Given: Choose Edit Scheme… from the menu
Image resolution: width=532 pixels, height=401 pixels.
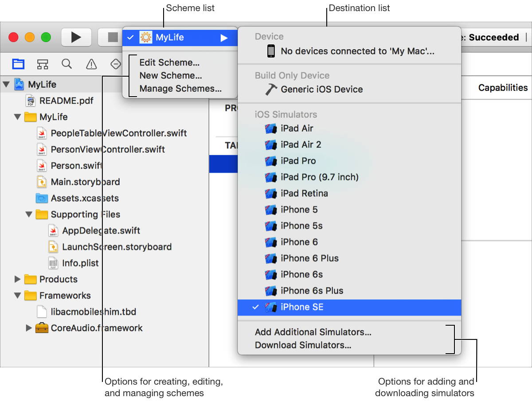Looking at the screenshot, I should point(169,62).
